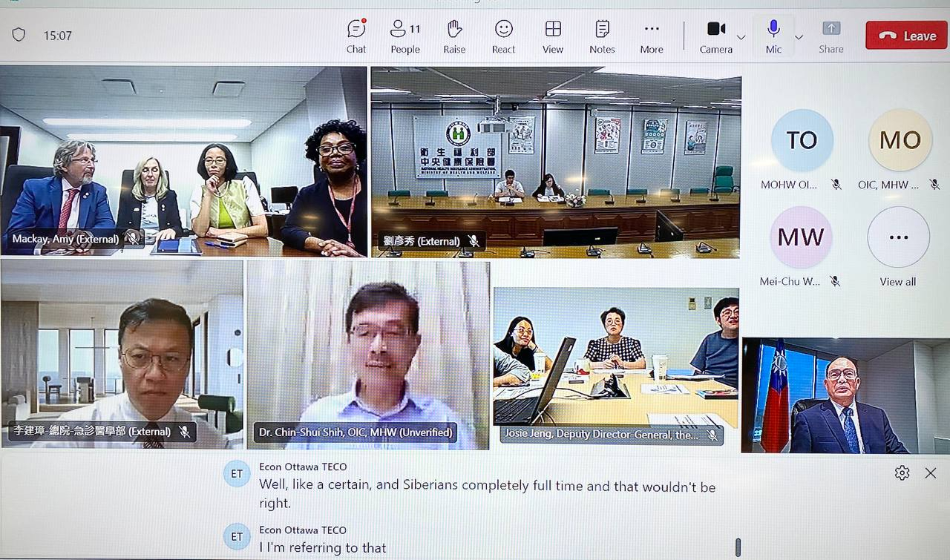This screenshot has height=560, width=950.
Task: Close the live captions panel
Action: 930,473
